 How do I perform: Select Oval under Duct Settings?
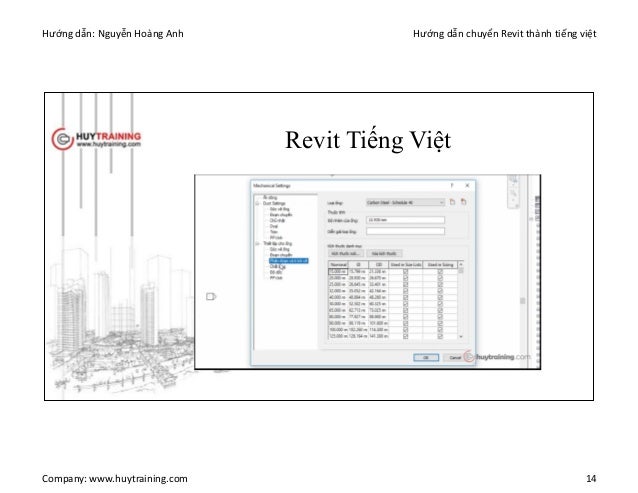click(274, 226)
